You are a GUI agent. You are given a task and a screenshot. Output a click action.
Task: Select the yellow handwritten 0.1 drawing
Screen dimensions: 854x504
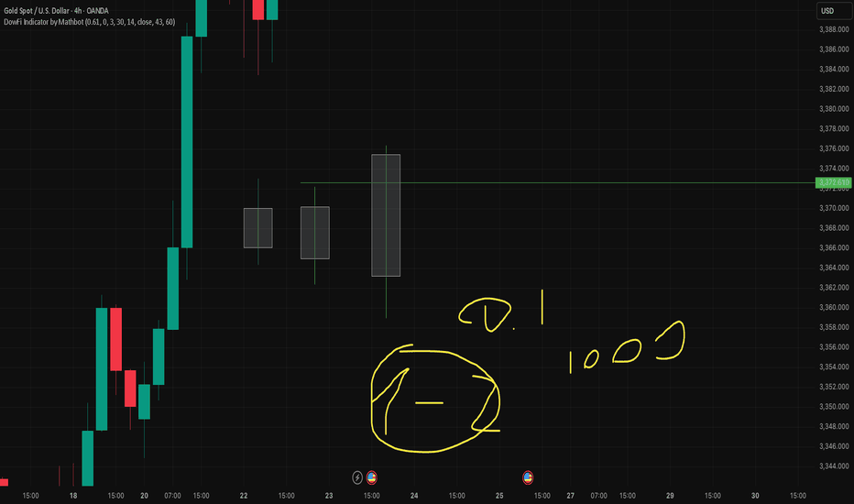pos(500,312)
